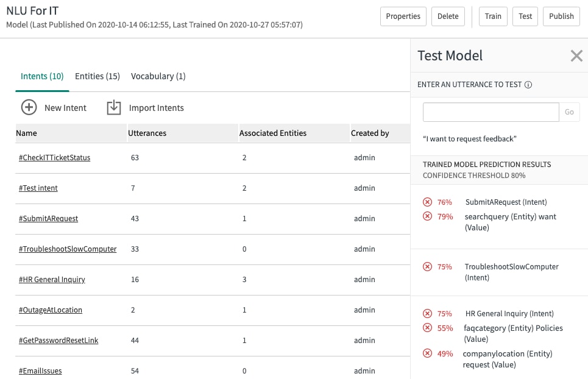Viewport: 588px width, 379px height.
Task: Select the example utterance 'I want to request feedback'
Action: 468,138
